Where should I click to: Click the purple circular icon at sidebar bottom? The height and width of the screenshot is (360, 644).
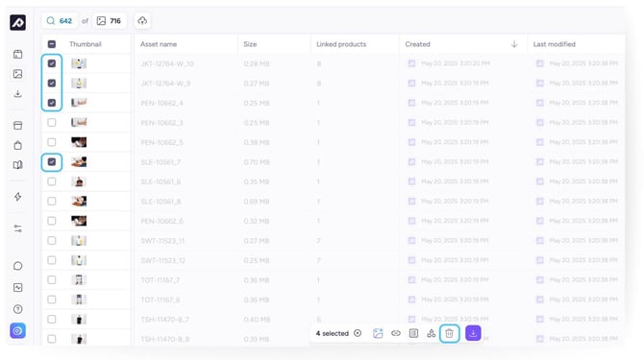[x=17, y=330]
